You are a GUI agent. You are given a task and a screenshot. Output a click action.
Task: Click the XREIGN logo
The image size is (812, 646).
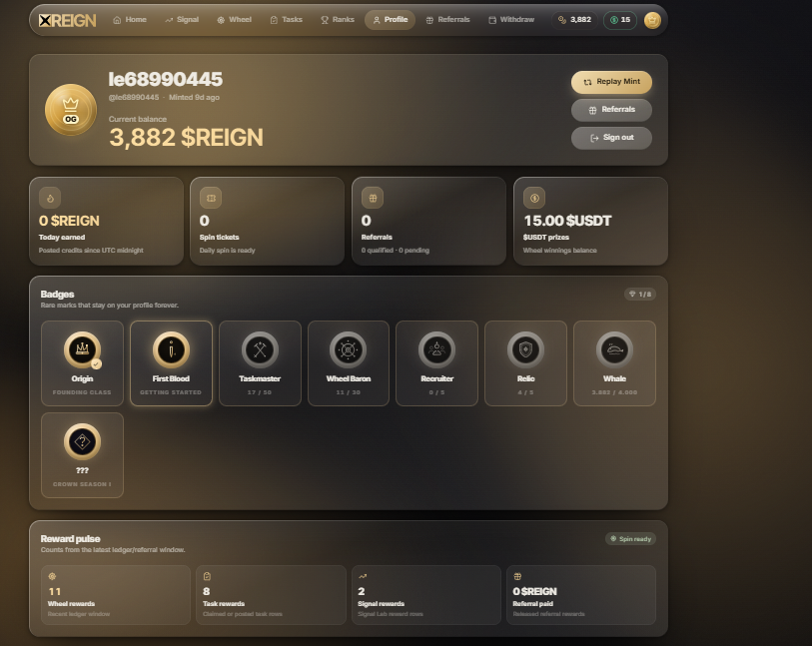[67, 20]
